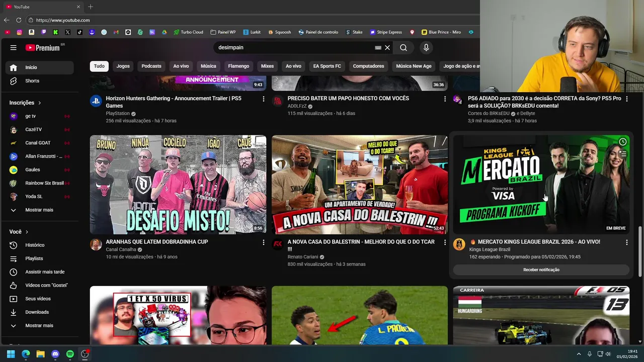Open the on-screen keyboard icon in search box

[x=378, y=48]
